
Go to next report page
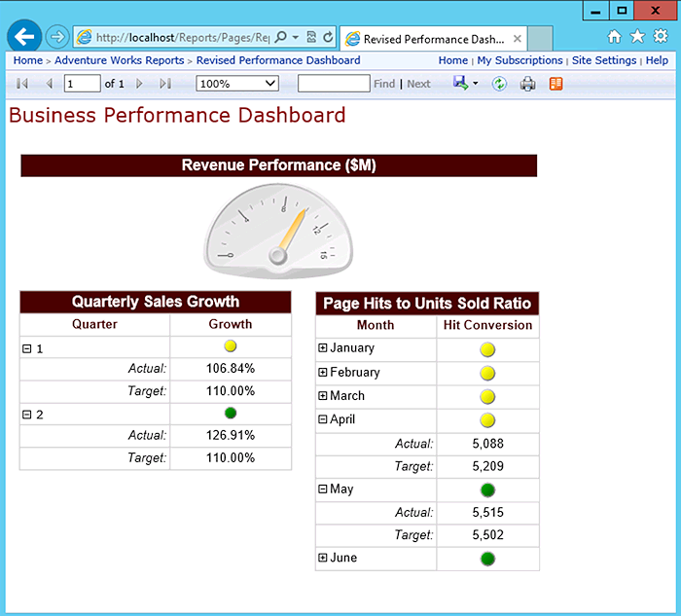tap(139, 84)
